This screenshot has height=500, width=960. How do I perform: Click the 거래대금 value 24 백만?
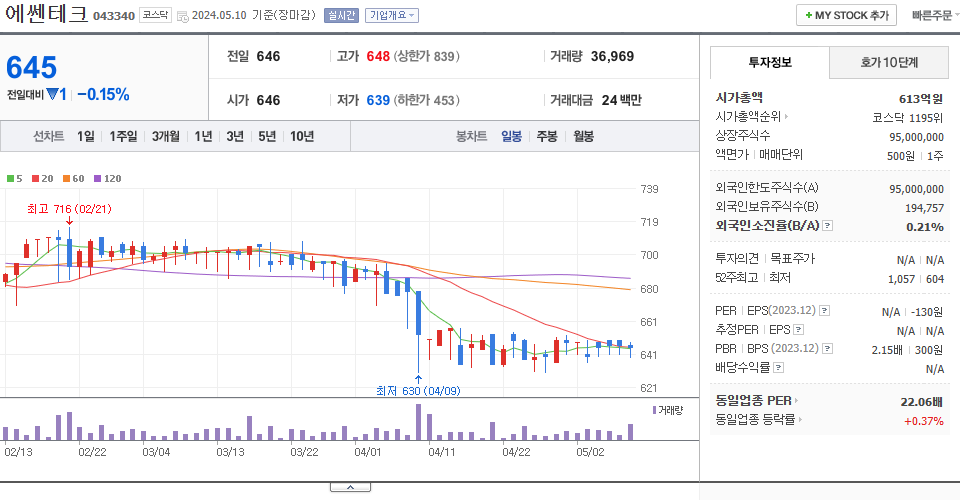point(621,100)
